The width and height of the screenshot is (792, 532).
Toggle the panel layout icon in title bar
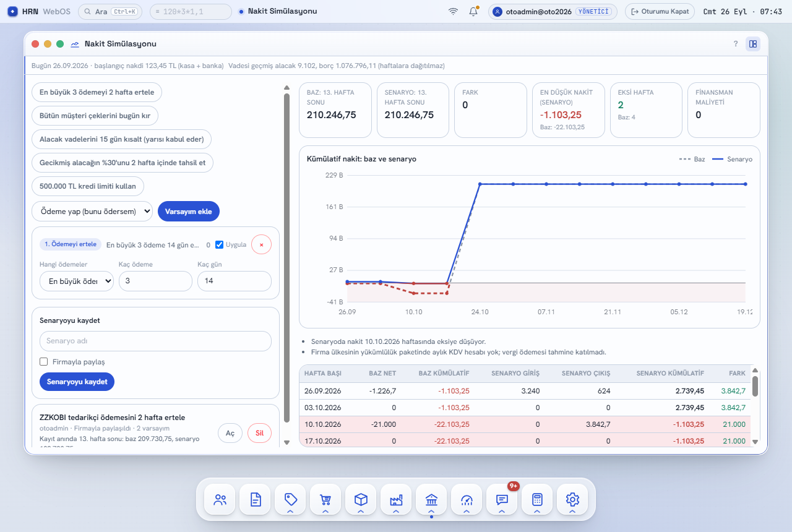[753, 44]
